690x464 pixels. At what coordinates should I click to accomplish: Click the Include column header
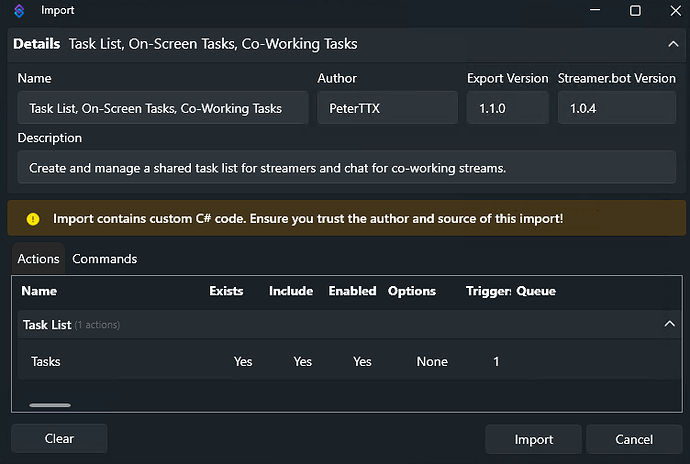[291, 291]
